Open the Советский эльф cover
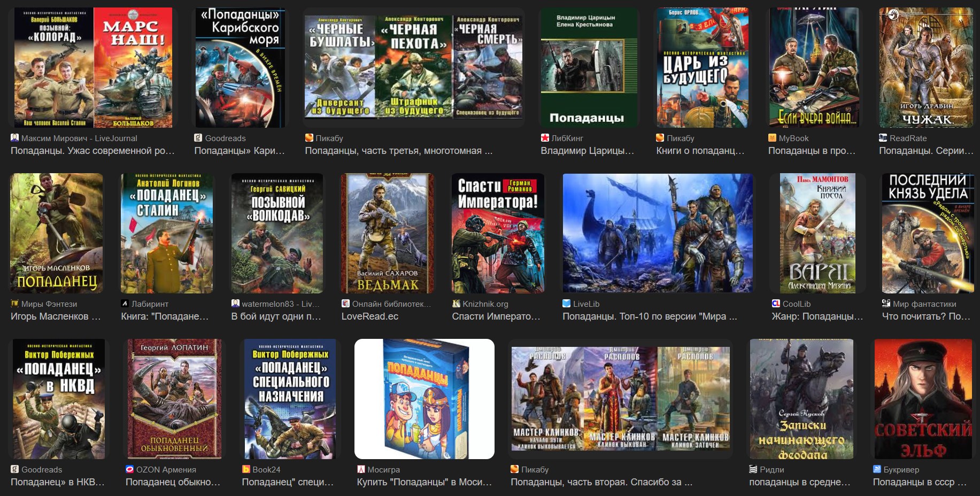This screenshot has width=980, height=496. 923,399
